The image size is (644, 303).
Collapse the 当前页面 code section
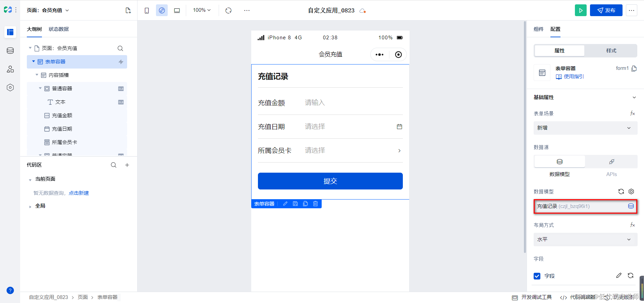click(x=30, y=180)
